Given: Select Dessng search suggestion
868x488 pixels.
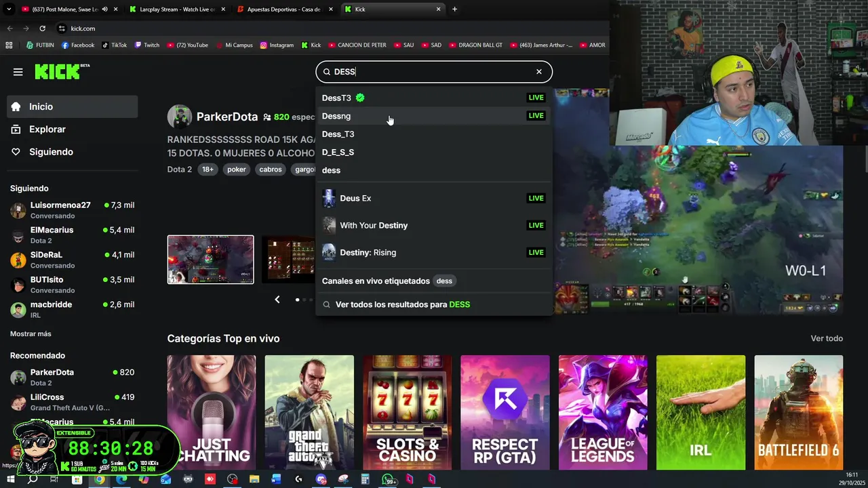Looking at the screenshot, I should pos(434,116).
